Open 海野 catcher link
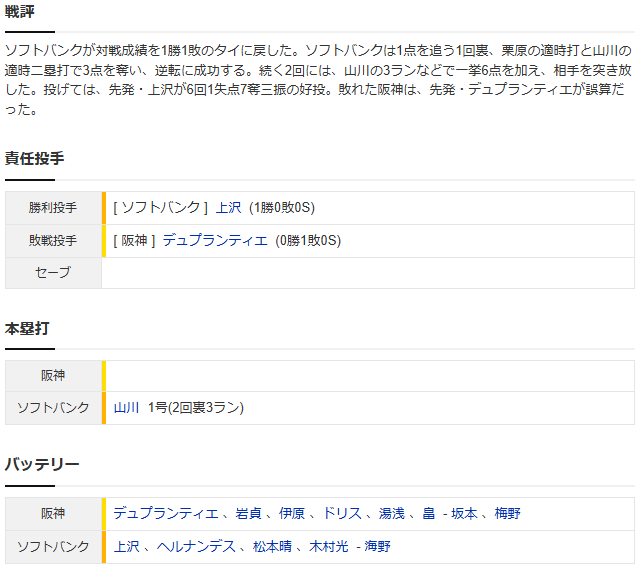 (377, 546)
